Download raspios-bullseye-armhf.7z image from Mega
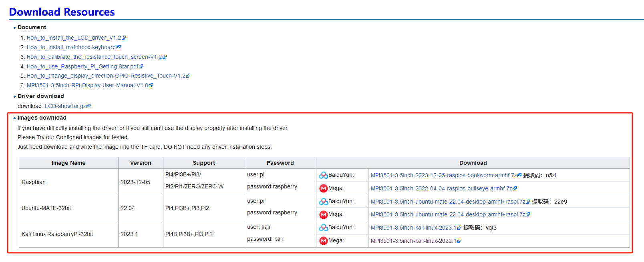The image size is (644, 262). pos(441,188)
